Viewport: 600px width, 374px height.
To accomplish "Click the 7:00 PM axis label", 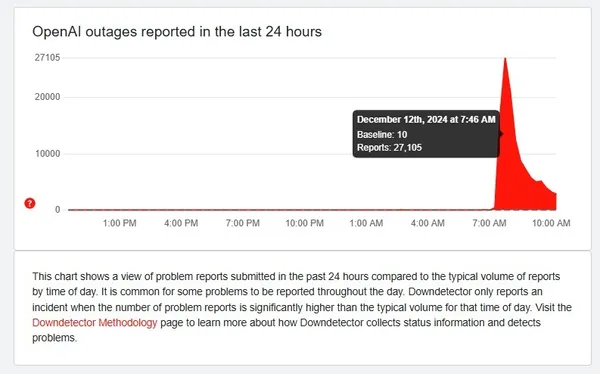I will click(x=243, y=223).
